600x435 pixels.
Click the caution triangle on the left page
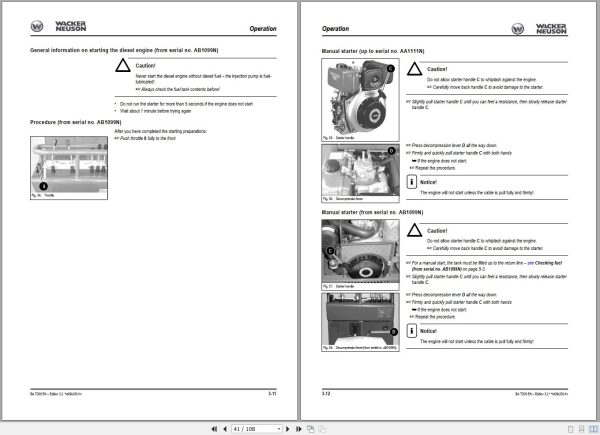[123, 65]
